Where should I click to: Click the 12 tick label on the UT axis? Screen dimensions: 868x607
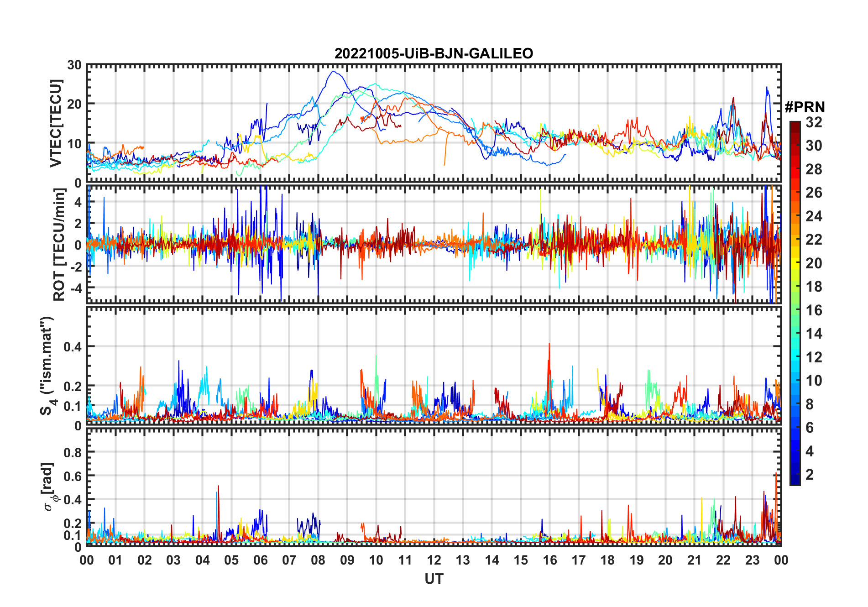tap(434, 560)
